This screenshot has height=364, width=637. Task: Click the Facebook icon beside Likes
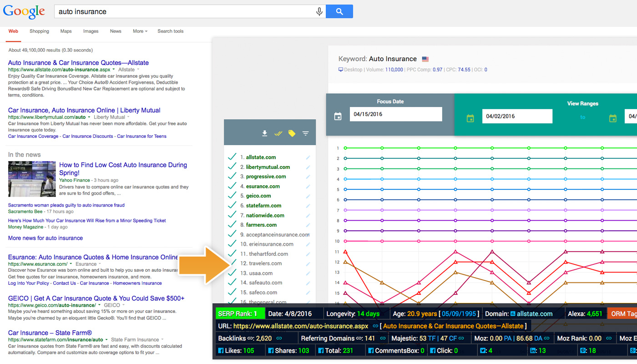221,351
